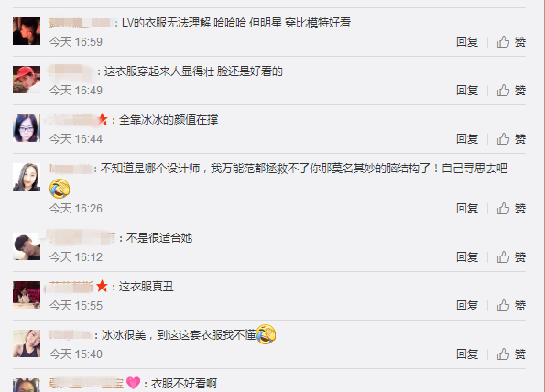Reply to the 16:59 comment

(x=467, y=42)
